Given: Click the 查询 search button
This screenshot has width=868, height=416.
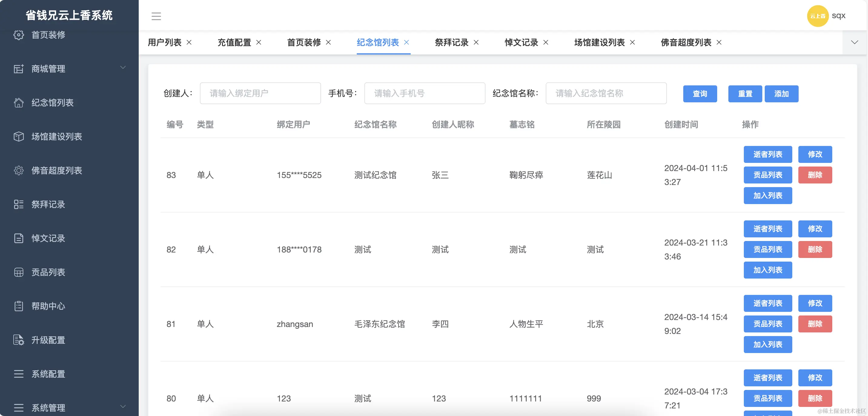Looking at the screenshot, I should [x=700, y=94].
